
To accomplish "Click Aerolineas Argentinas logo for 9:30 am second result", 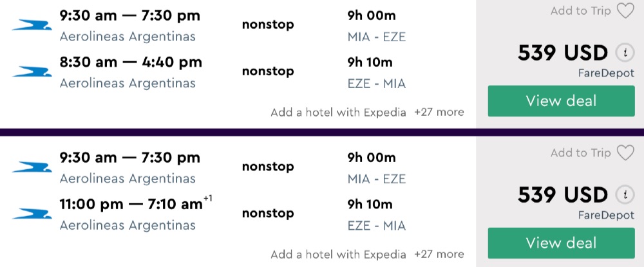I will [32, 167].
